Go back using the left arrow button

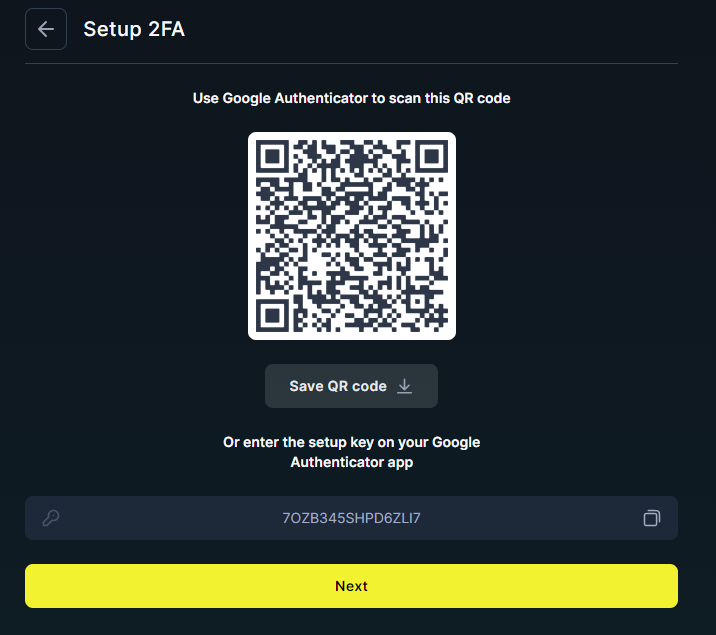46,29
